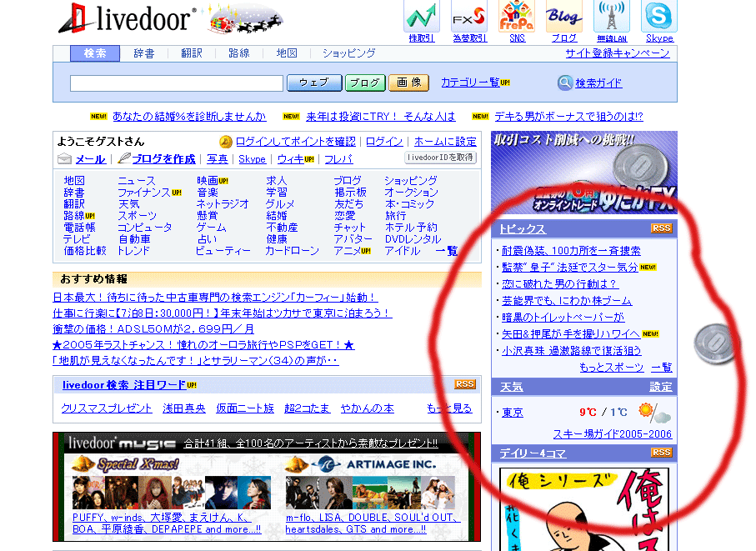Open the 日本最大 中古車専門 カーフィー link
This screenshot has width=756, height=551.
(x=215, y=298)
